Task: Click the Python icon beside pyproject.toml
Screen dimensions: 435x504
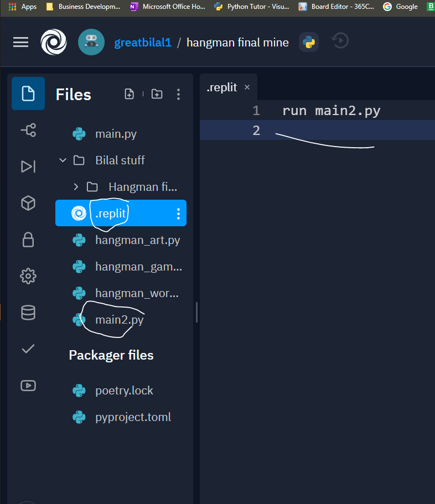Action: pos(79,417)
